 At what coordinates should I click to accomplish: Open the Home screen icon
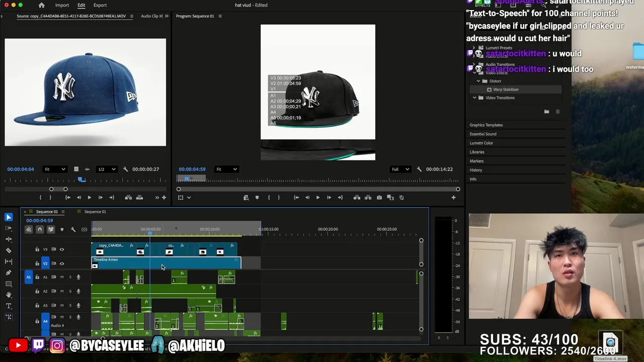click(42, 5)
